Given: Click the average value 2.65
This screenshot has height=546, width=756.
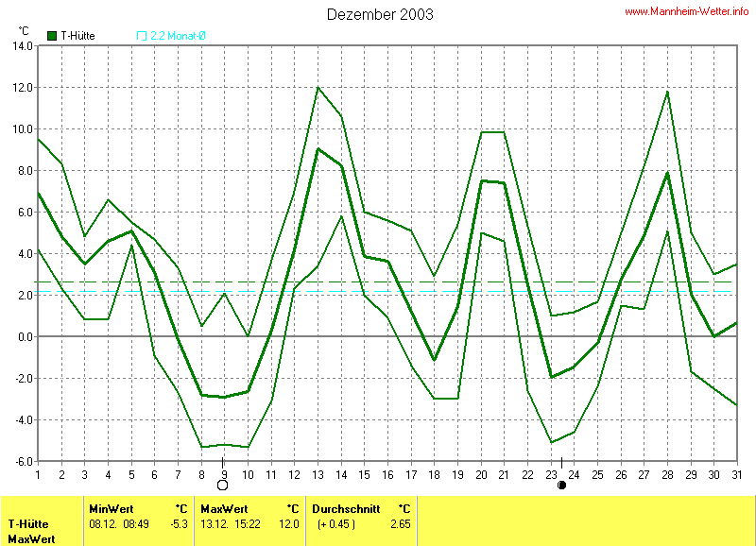Looking at the screenshot, I should (x=401, y=523).
